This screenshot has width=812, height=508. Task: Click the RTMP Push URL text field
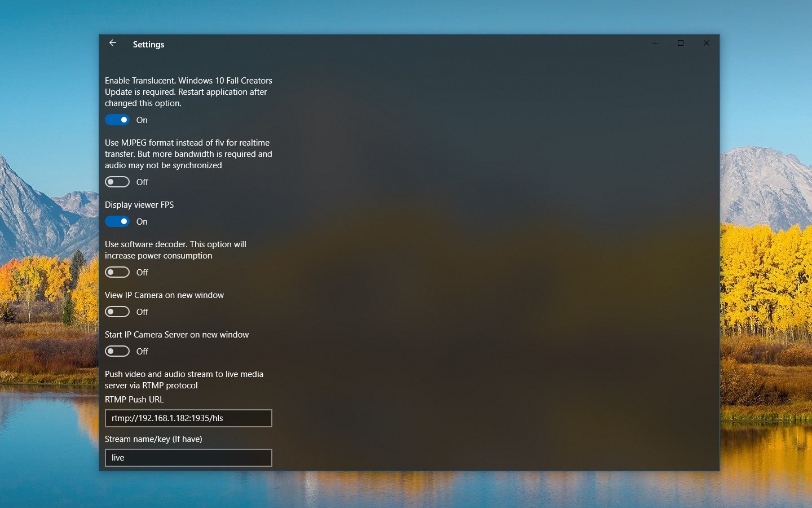[x=188, y=418]
